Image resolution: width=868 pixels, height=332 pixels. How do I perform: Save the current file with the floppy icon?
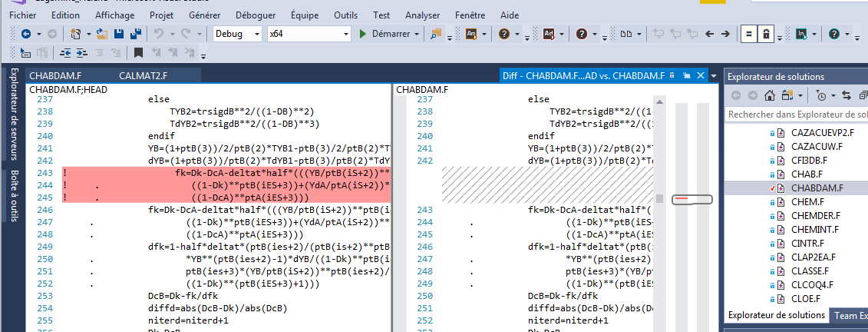coord(118,34)
